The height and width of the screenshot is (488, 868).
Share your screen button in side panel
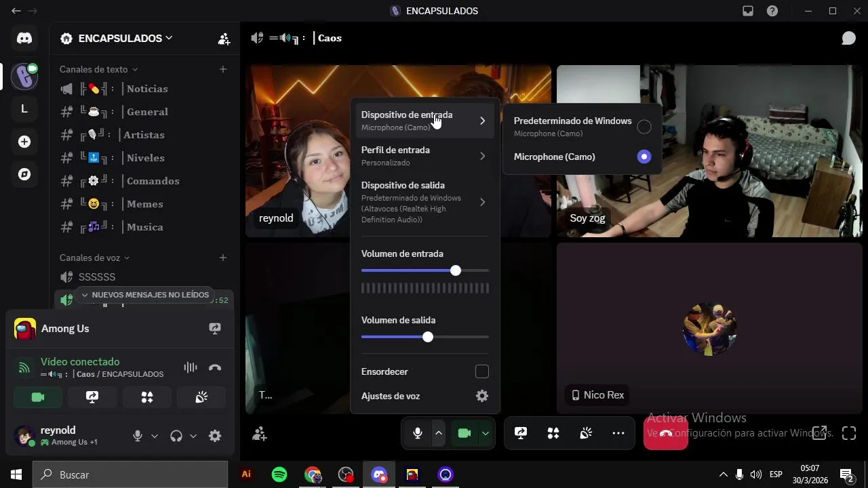click(92, 398)
